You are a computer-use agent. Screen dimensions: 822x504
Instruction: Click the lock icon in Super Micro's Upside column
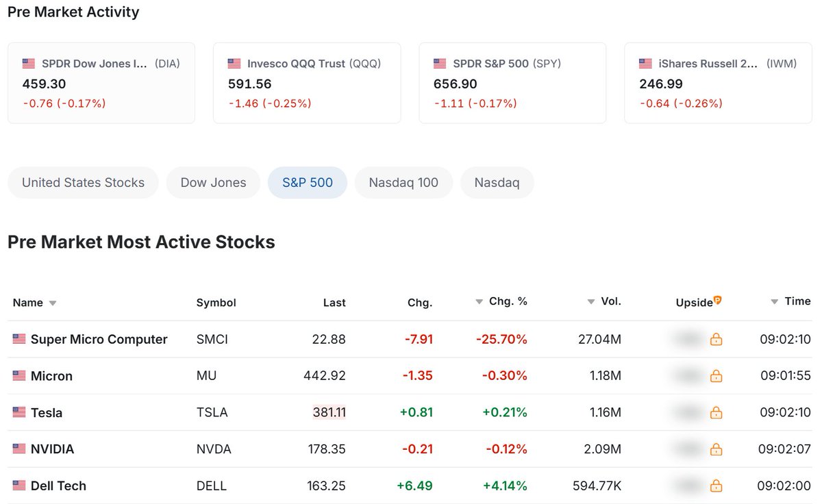point(717,338)
